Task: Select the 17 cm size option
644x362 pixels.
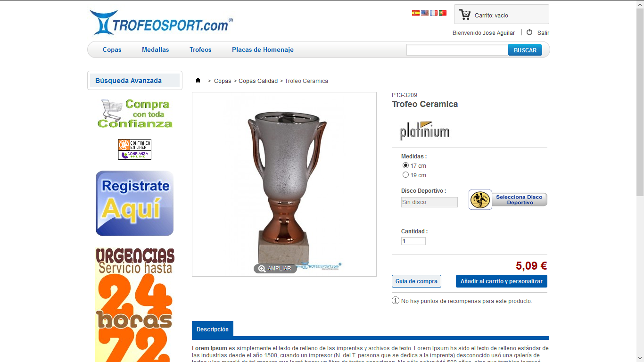Action: click(405, 165)
